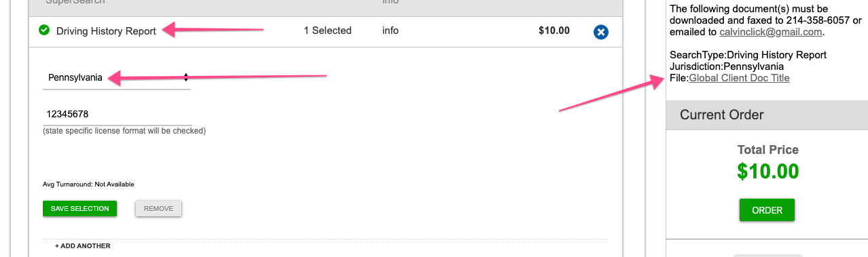868x257 pixels.
Task: Click the up-down arrows on state selector
Action: point(185,78)
